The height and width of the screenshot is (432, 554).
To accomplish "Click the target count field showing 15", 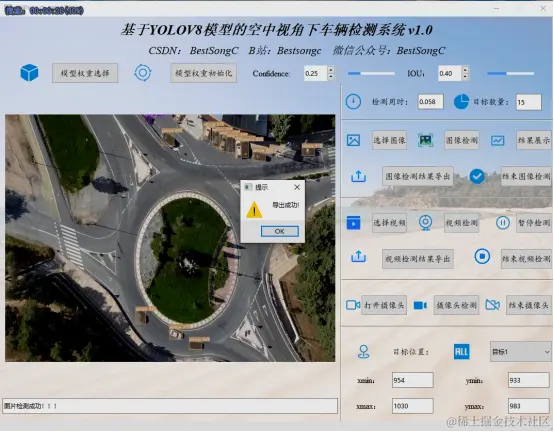I will (x=529, y=102).
